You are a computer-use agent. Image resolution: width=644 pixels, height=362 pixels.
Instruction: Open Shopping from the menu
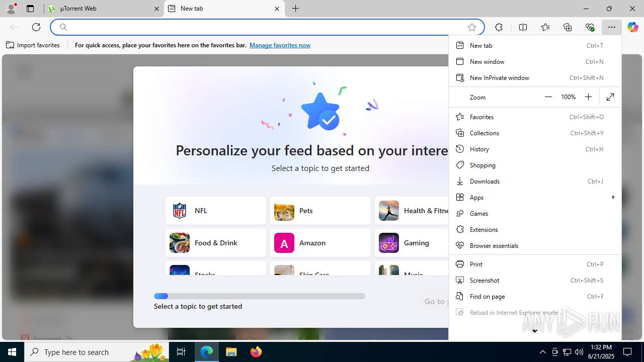coord(535,165)
